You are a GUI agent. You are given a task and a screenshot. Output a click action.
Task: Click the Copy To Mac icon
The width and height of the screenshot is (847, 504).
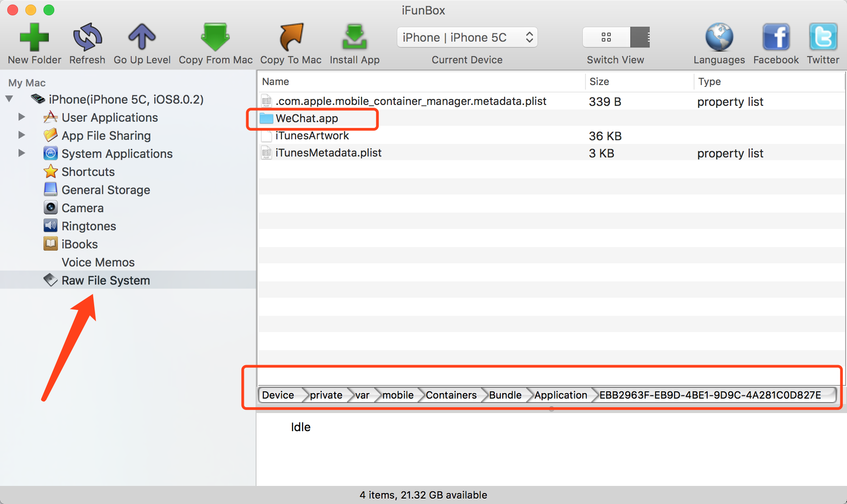pos(291,37)
